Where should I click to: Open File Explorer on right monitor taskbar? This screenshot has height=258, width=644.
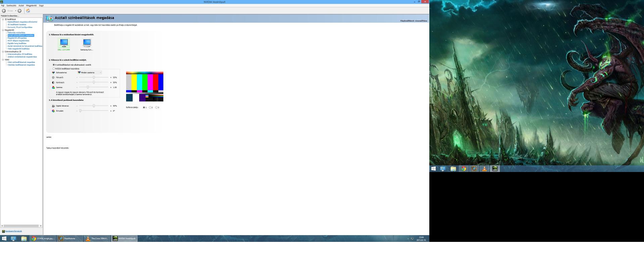click(453, 169)
